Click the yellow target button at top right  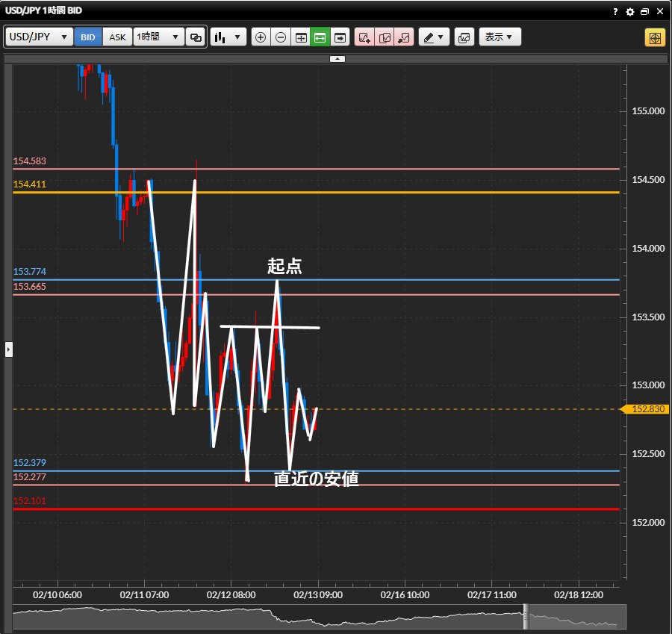(655, 37)
